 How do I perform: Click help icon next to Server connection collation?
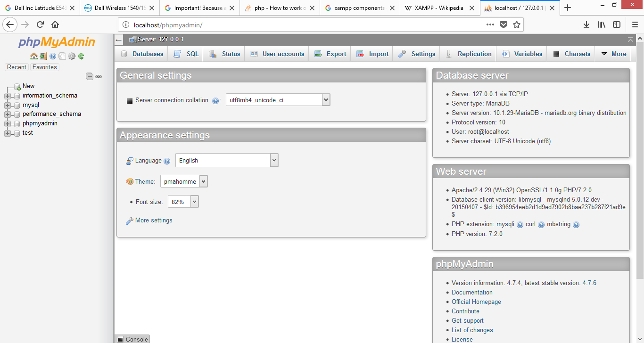coord(215,101)
